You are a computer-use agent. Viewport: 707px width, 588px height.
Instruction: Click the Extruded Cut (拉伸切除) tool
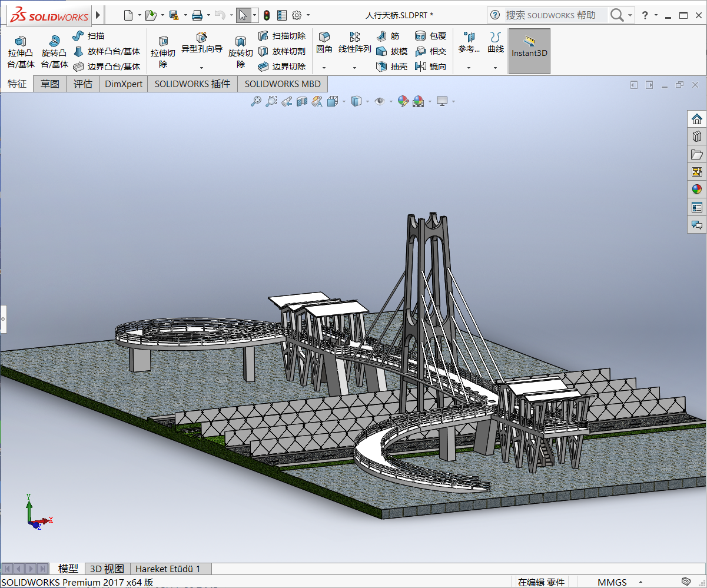163,51
